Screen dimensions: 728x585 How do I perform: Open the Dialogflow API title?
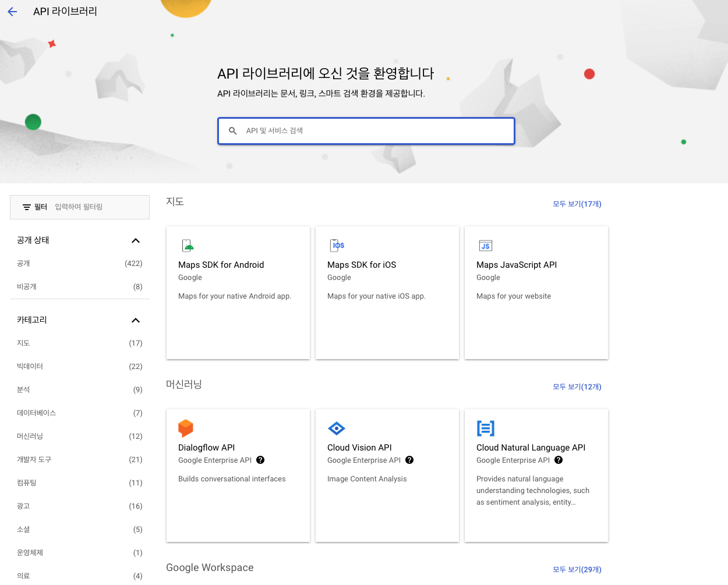[207, 448]
